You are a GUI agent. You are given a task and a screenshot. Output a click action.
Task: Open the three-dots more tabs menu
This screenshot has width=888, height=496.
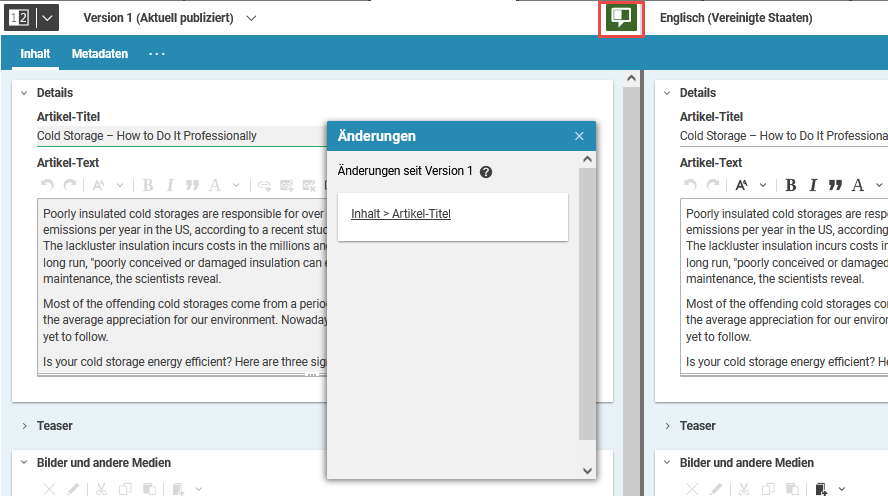pos(157,54)
